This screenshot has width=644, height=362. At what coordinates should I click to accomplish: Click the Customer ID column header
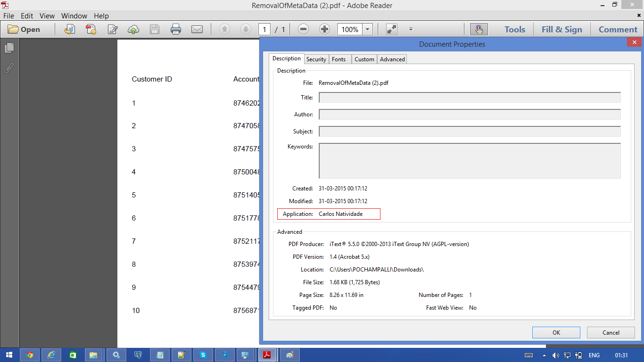point(152,79)
